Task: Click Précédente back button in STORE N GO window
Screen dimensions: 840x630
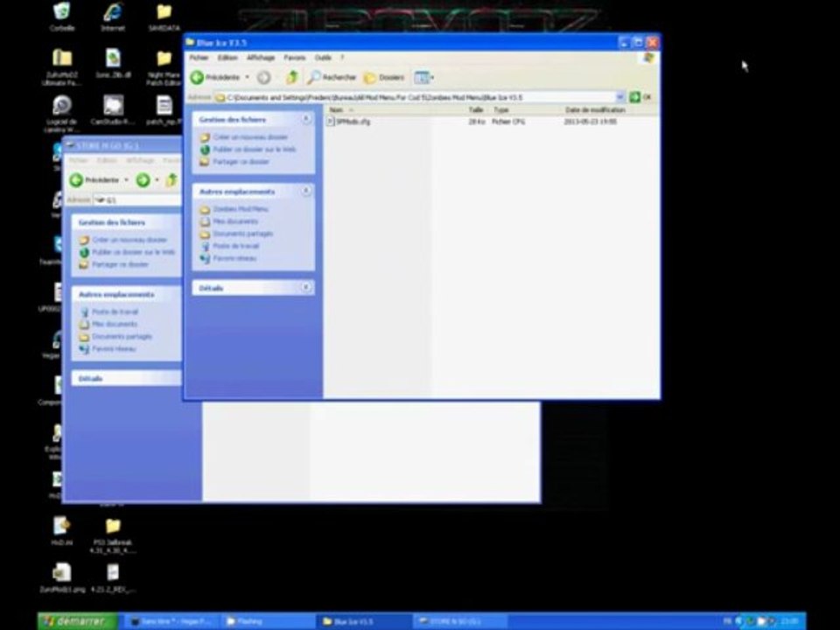Action: click(94, 180)
